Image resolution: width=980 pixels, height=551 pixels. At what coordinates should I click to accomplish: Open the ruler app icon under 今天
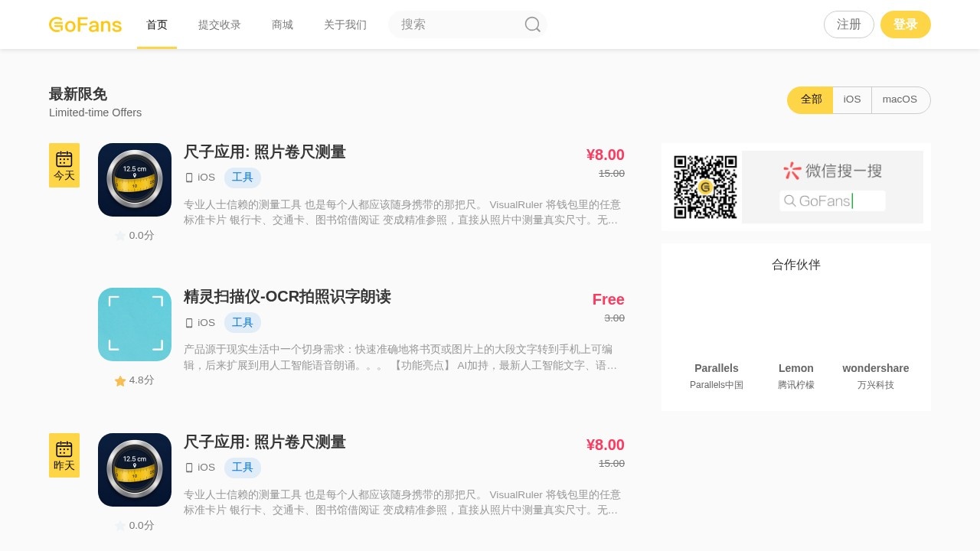(135, 180)
